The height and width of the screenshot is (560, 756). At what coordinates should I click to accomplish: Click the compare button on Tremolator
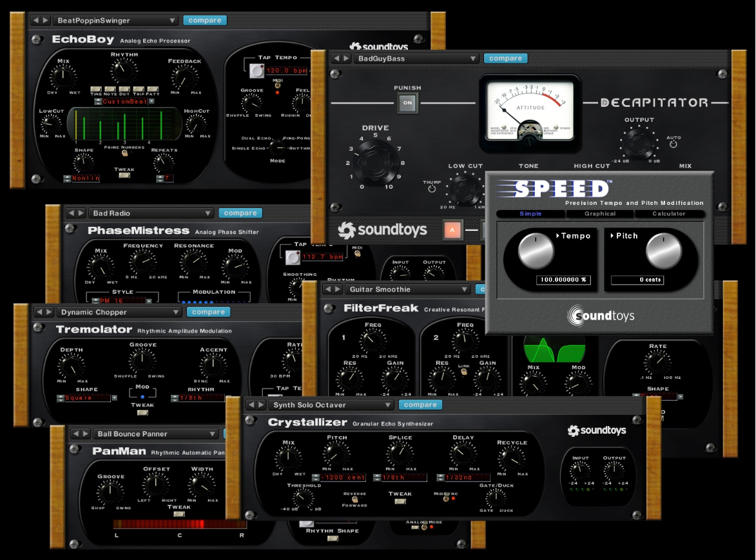pyautogui.click(x=208, y=312)
